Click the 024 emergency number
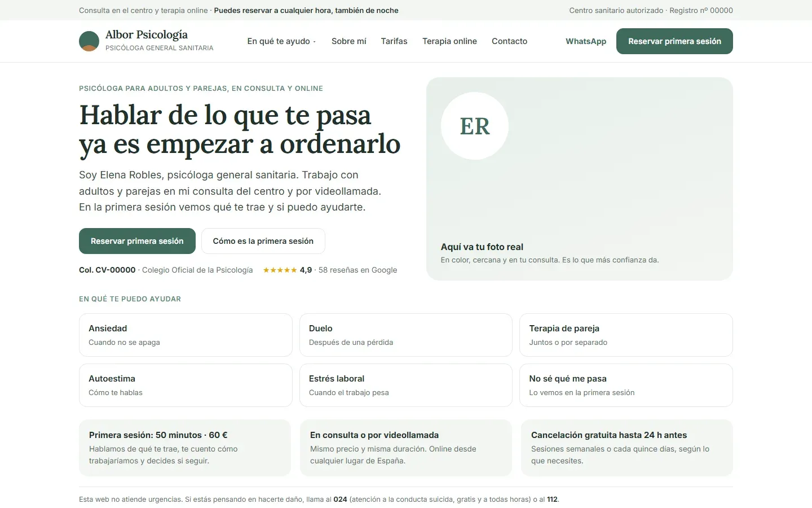The width and height of the screenshot is (812, 508). coord(340,499)
